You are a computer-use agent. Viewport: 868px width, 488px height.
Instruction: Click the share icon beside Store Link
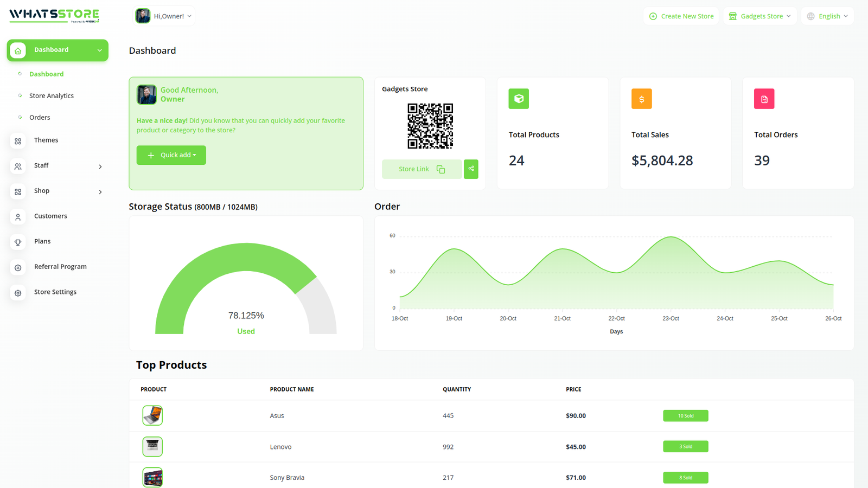[x=471, y=169]
